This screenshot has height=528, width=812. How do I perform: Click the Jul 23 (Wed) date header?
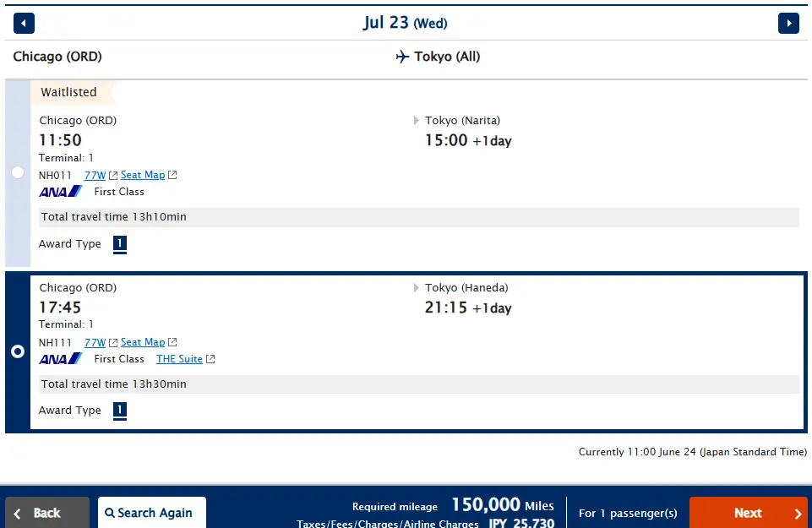(x=406, y=23)
